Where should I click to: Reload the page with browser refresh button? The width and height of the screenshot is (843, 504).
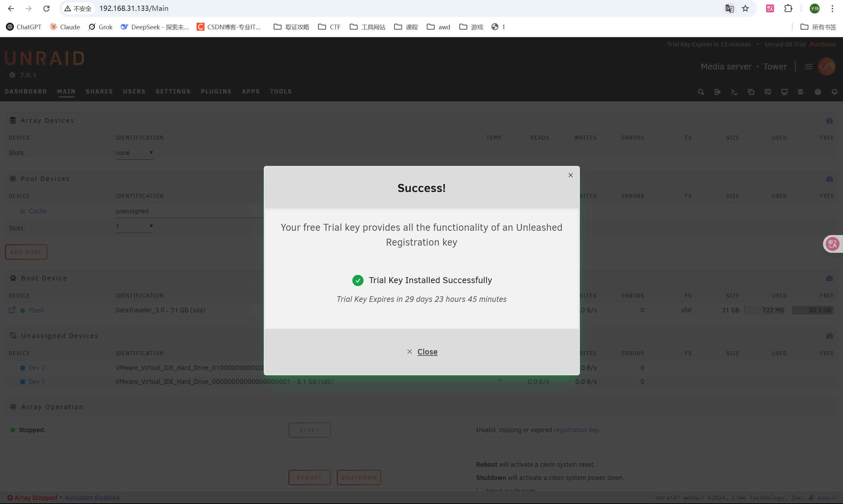pos(46,9)
